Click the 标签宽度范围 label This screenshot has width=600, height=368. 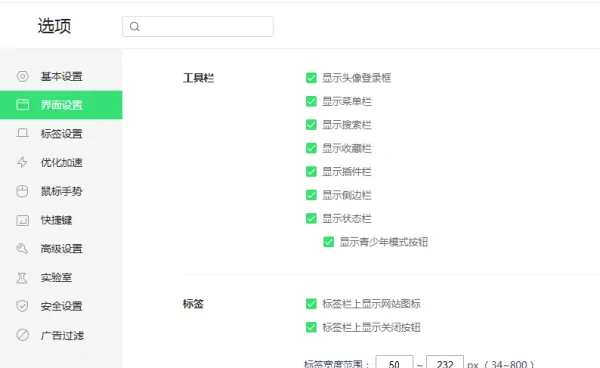pyautogui.click(x=336, y=364)
